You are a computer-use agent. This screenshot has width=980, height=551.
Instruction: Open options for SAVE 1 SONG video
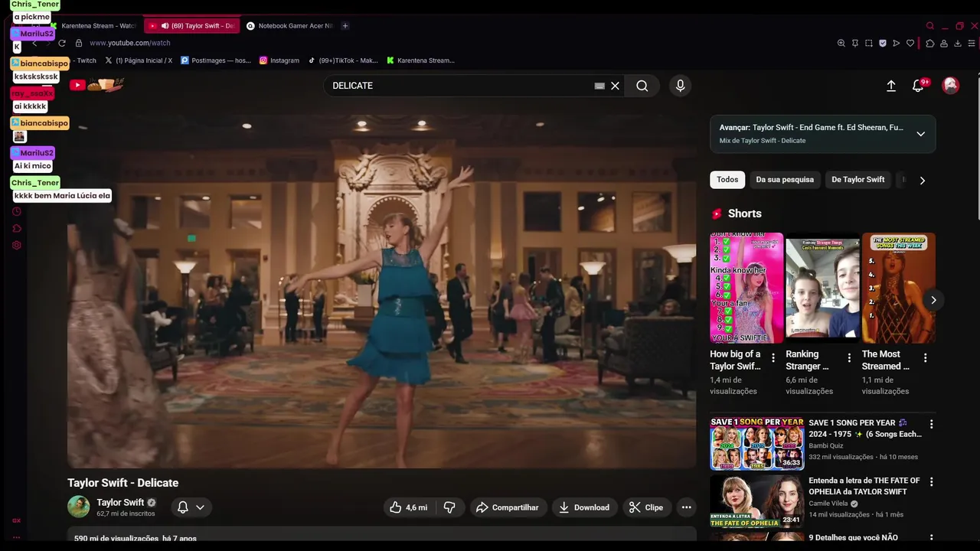(x=931, y=424)
